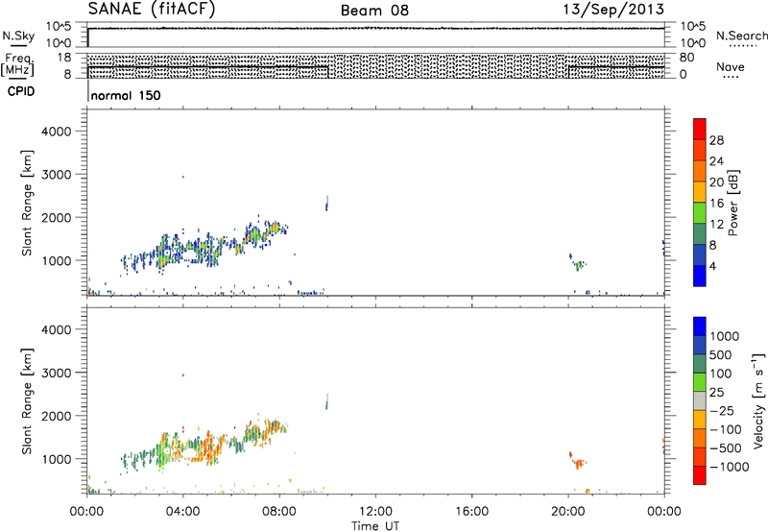Select the blue top segment of Velocity color bar
Viewport: 768px width, 532px height.
click(x=700, y=326)
